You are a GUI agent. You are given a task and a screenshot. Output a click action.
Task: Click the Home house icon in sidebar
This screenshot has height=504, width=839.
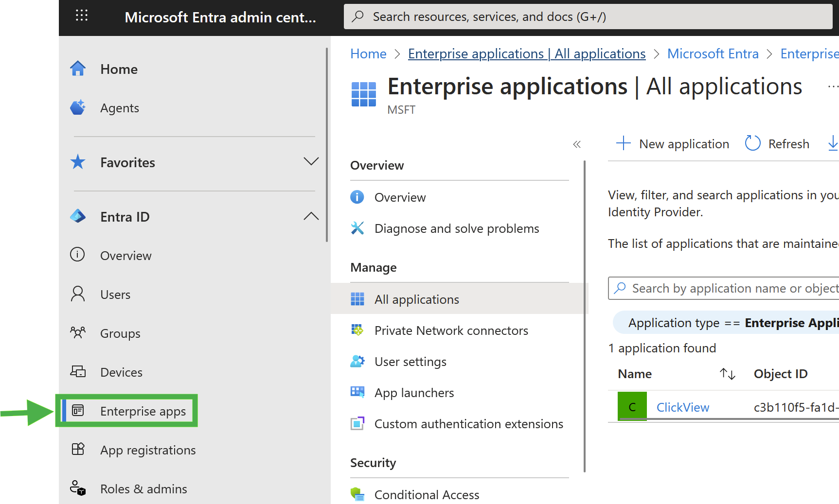(x=78, y=69)
